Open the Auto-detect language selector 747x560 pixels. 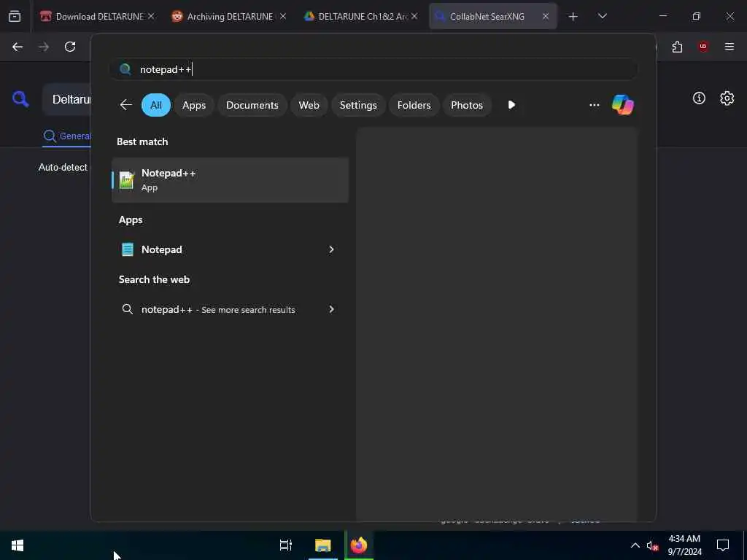(x=63, y=168)
